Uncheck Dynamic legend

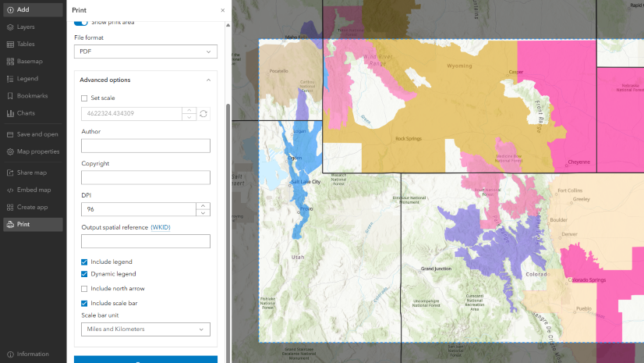(x=84, y=274)
